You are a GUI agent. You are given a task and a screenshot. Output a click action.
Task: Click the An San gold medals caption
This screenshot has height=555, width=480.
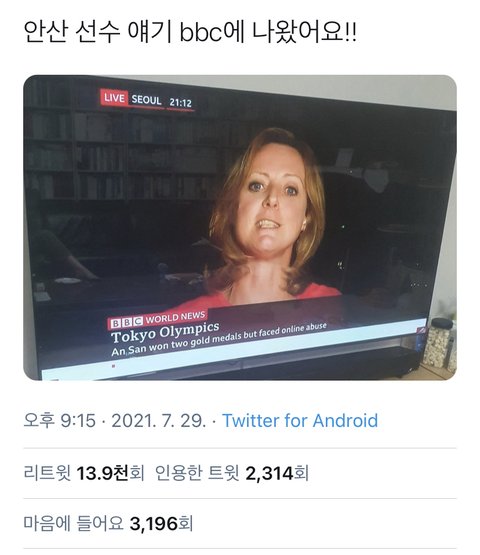coord(219,339)
